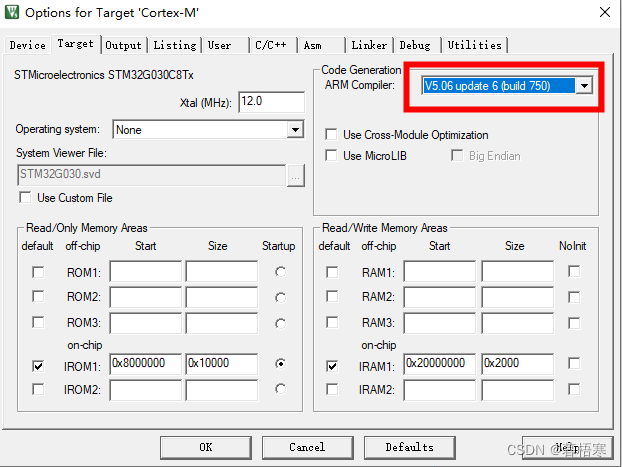Check the RAM1 default checkbox
The height and width of the screenshot is (467, 622).
pos(332,272)
